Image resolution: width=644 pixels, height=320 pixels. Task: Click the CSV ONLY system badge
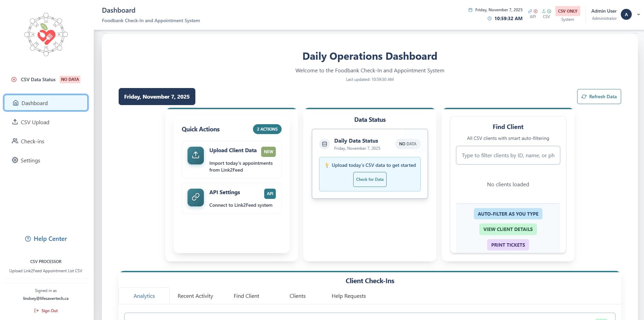click(x=567, y=11)
